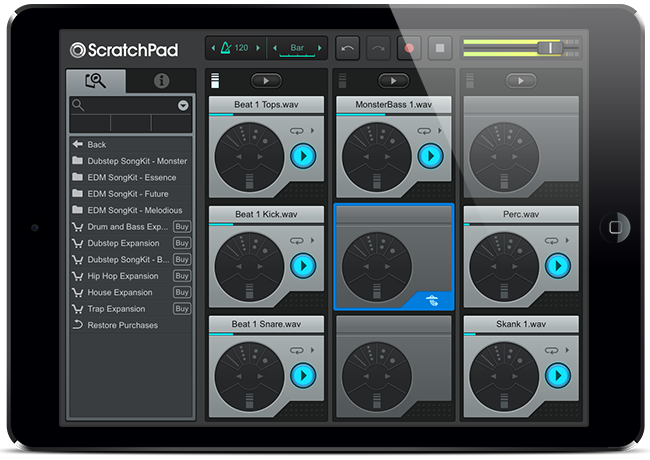Click the blue touch icon on selected pad
Screen dimensions: 650x460
click(x=432, y=300)
